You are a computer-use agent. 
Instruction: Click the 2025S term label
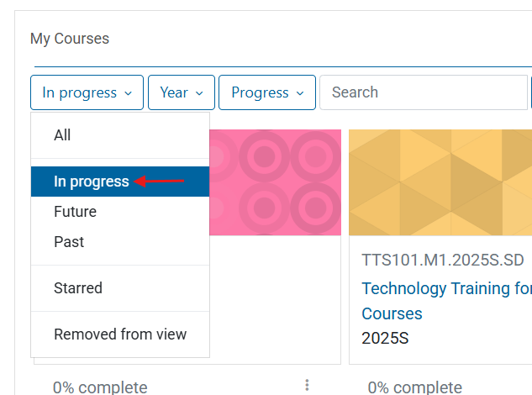point(384,339)
